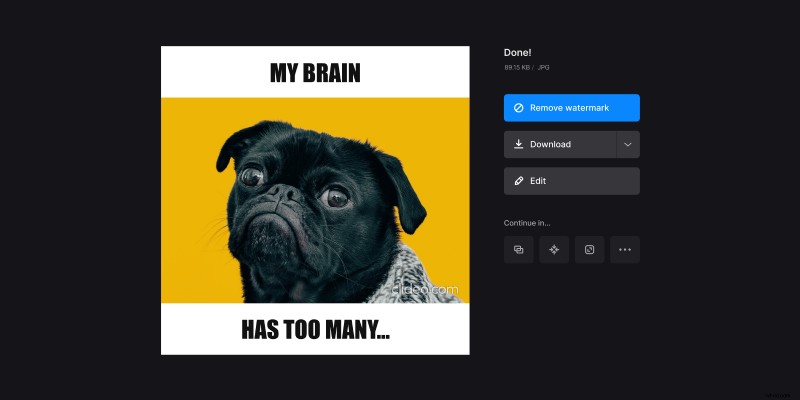
Task: Continue in the four-diamond sparkle tool
Action: 554,249
